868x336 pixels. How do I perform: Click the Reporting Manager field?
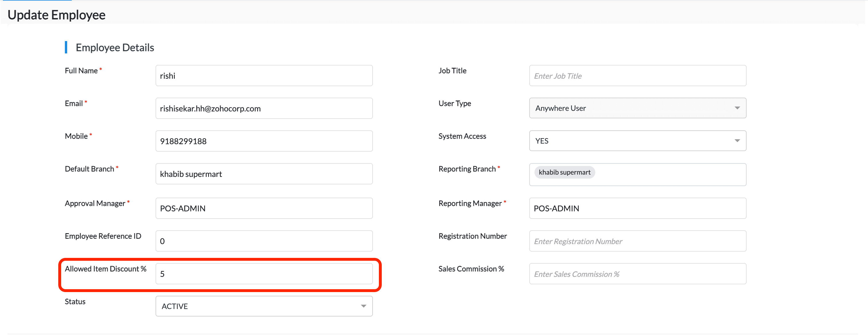click(x=637, y=208)
